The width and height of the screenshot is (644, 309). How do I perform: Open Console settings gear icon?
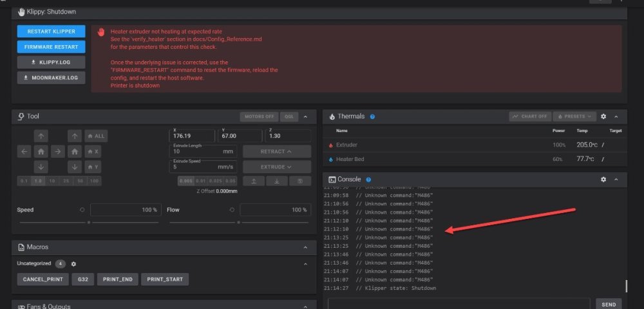tap(603, 180)
